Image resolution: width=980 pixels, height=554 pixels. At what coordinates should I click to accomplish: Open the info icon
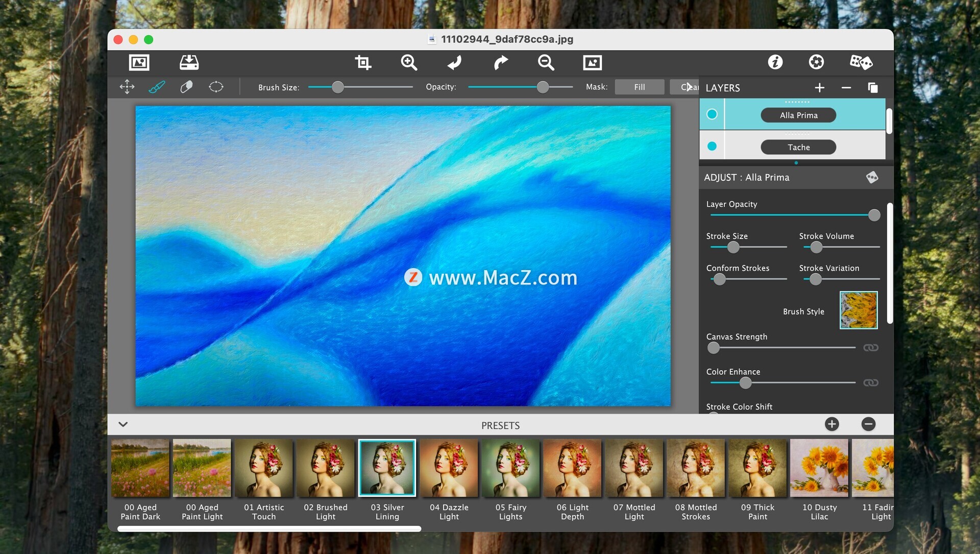pos(775,62)
